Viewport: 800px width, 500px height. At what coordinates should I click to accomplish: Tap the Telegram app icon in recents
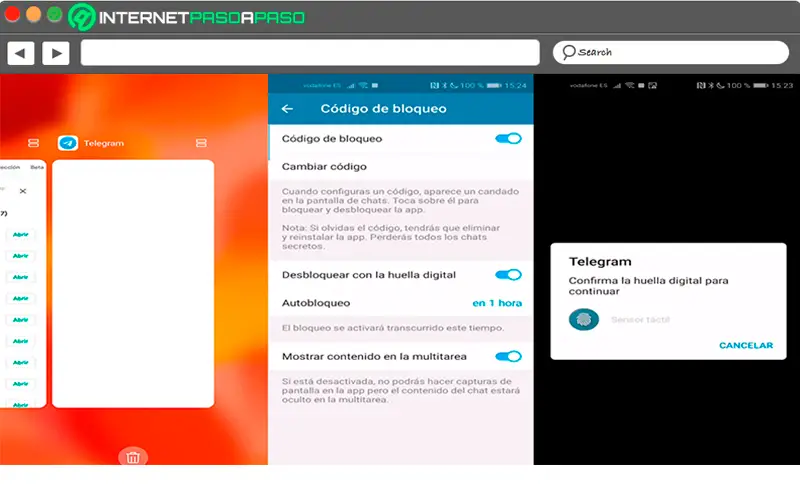[68, 143]
